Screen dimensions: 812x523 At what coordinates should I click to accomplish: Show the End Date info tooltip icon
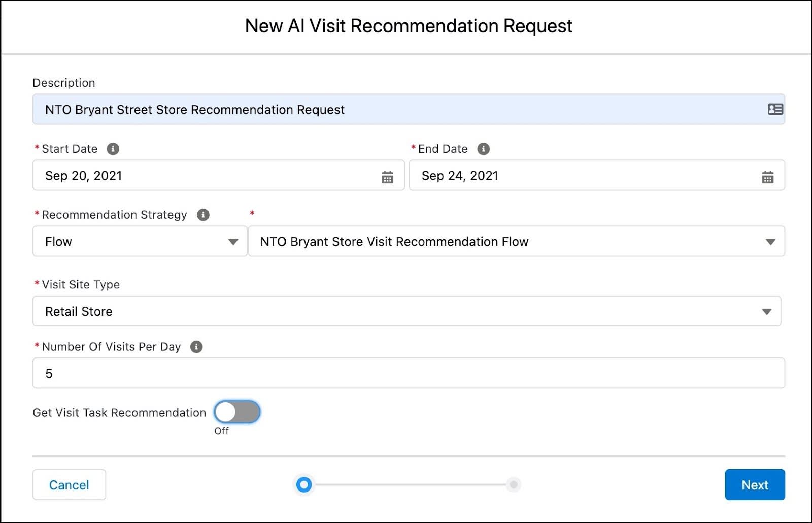click(483, 149)
